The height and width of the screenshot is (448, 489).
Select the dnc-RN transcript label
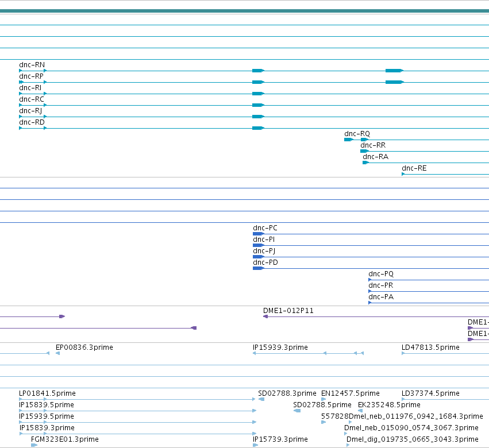[x=32, y=65]
